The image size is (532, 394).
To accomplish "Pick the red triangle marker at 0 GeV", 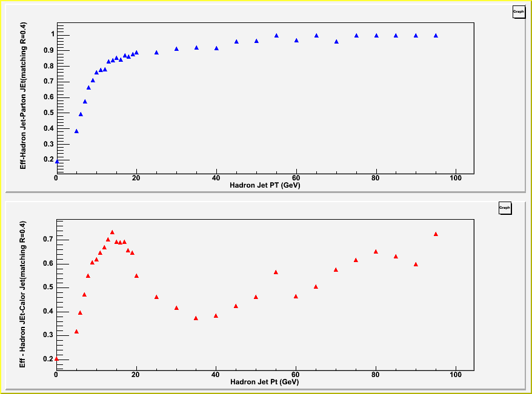I will click(x=57, y=358).
